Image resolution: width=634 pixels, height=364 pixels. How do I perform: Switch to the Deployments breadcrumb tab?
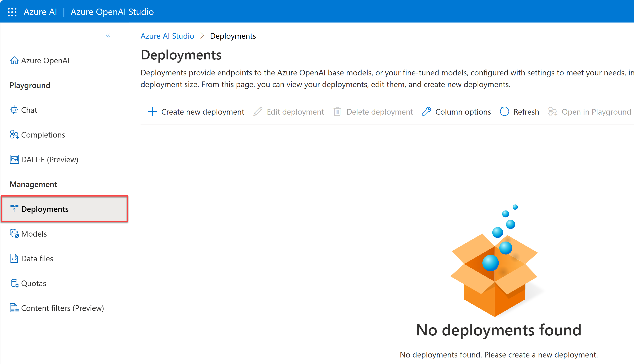[233, 36]
